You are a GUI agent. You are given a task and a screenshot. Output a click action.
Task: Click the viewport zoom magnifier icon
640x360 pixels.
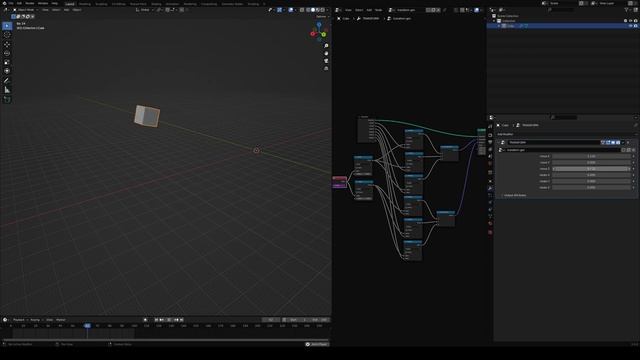click(326, 46)
